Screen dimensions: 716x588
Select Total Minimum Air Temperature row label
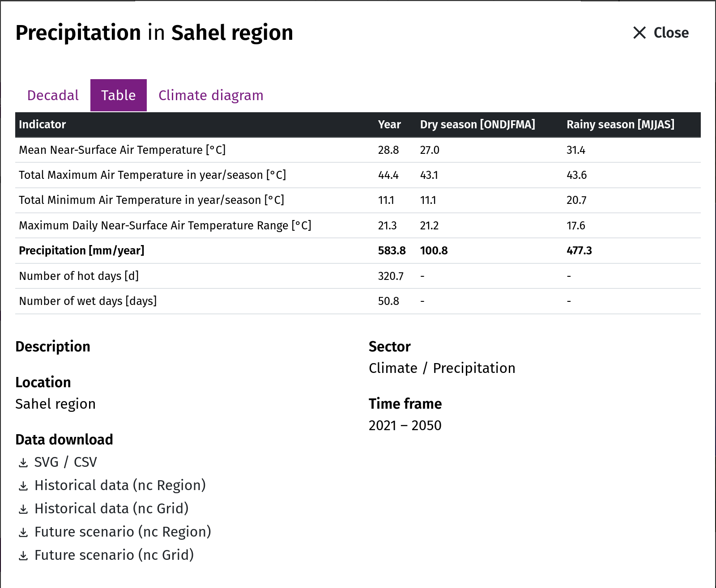151,200
